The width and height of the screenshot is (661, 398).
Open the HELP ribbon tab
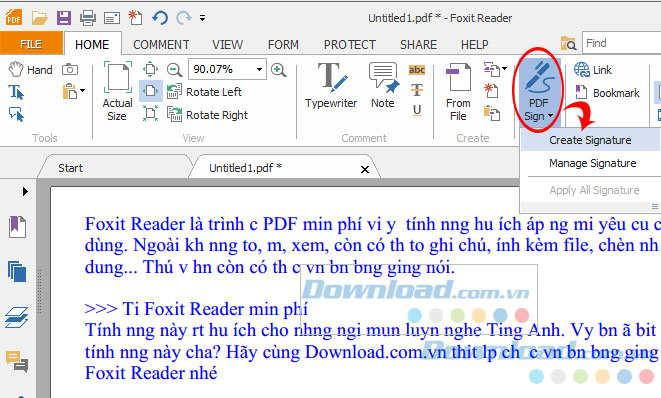pos(474,44)
